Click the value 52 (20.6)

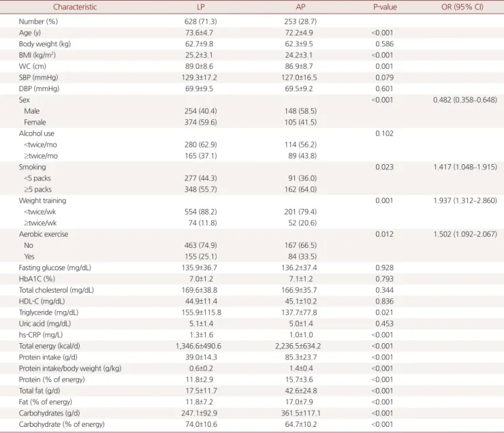302,223
